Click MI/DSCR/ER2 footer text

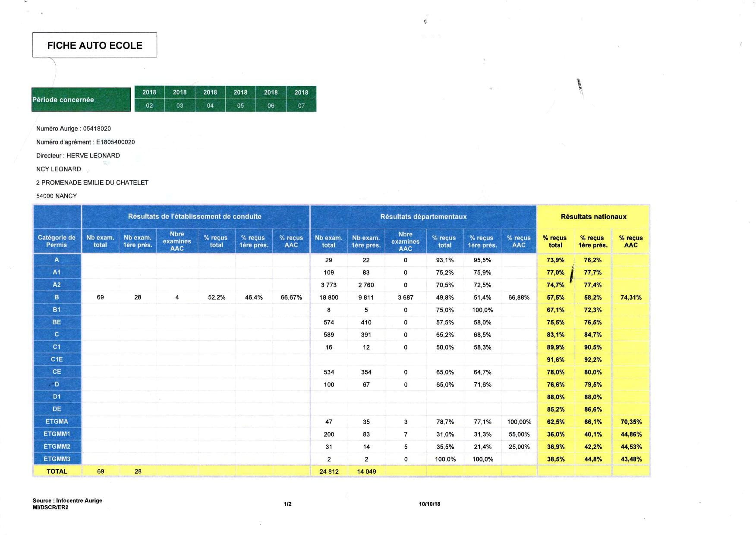click(x=50, y=507)
